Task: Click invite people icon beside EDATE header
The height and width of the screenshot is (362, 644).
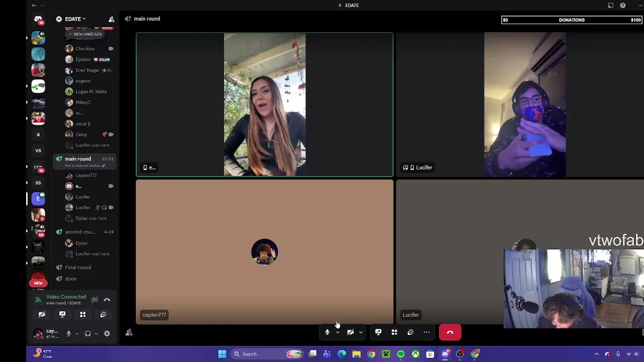Action: (x=111, y=19)
